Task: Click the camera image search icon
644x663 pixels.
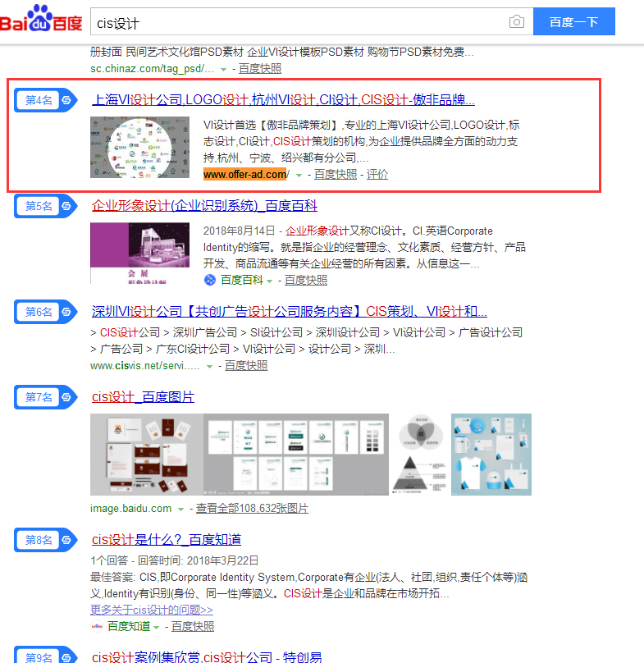Action: pos(516,21)
